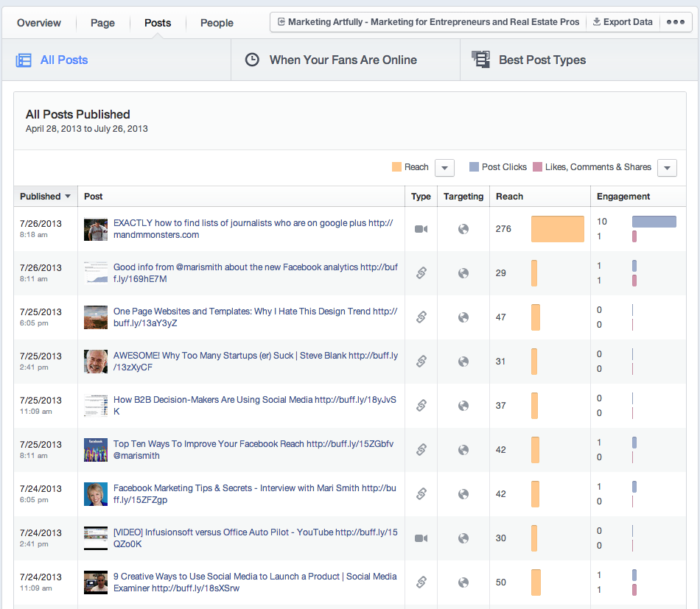Open the People tab
700x609 pixels.
point(217,23)
